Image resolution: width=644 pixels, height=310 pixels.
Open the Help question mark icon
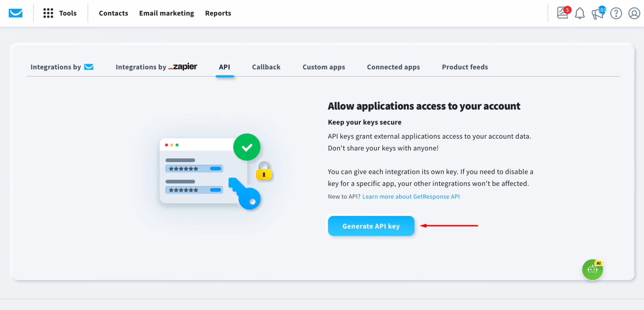[x=616, y=13]
